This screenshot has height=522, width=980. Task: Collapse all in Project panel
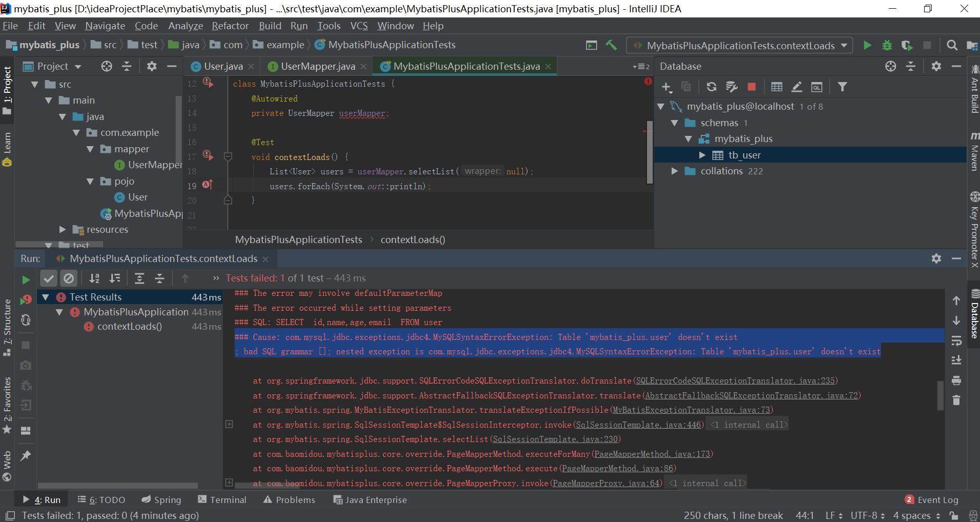click(127, 66)
